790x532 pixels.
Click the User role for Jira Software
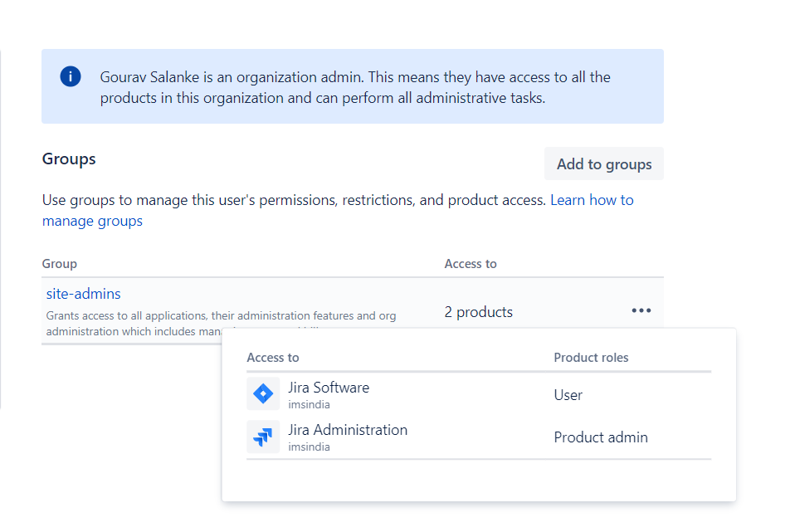568,395
